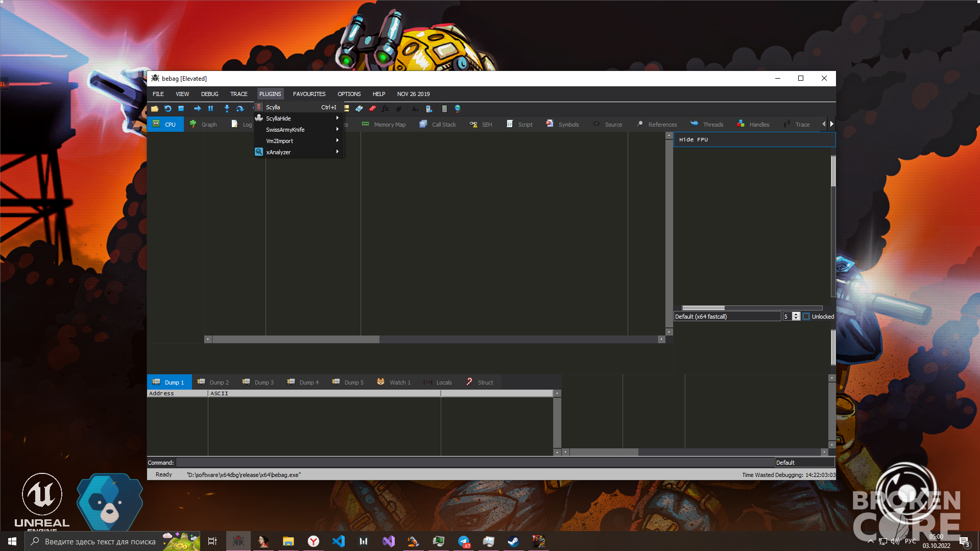Viewport: 980px width, 551px height.
Task: Click the Az labels icon
Action: click(415, 108)
